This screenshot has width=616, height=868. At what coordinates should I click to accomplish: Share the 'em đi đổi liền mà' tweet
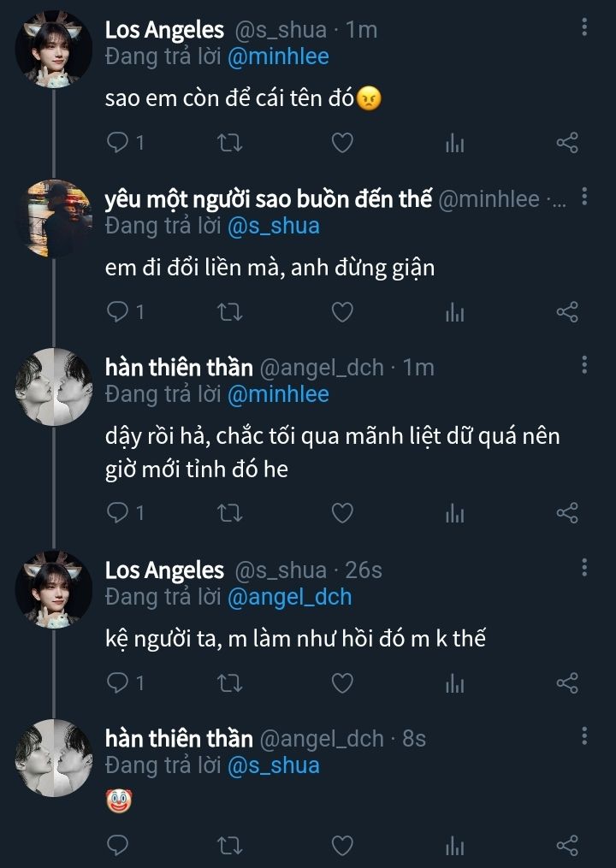tap(567, 312)
